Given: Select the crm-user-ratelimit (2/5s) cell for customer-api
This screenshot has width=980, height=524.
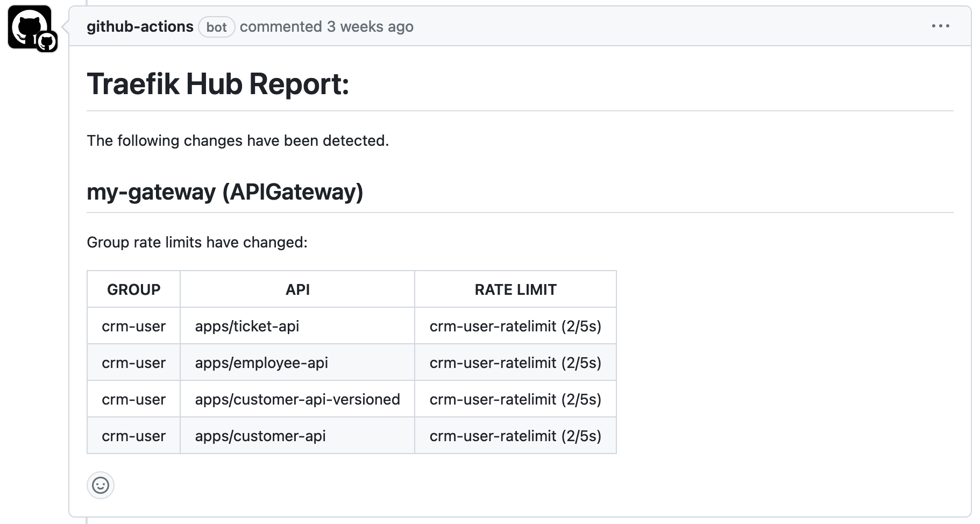Looking at the screenshot, I should 515,436.
